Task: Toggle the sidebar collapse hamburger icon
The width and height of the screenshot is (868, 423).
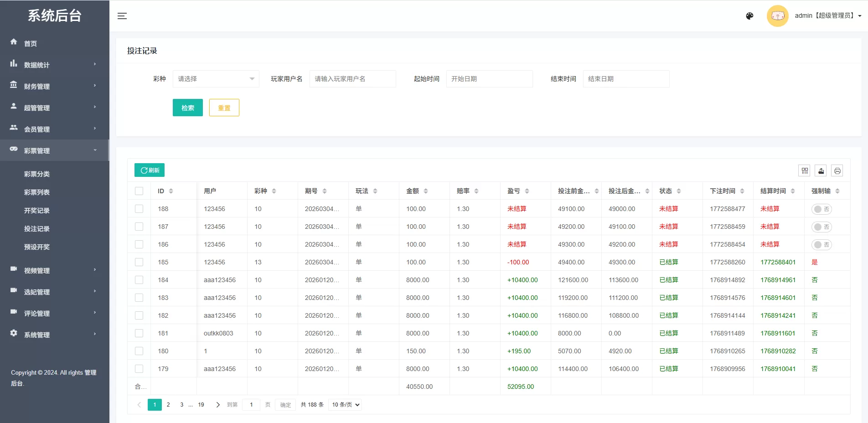Action: [x=122, y=16]
